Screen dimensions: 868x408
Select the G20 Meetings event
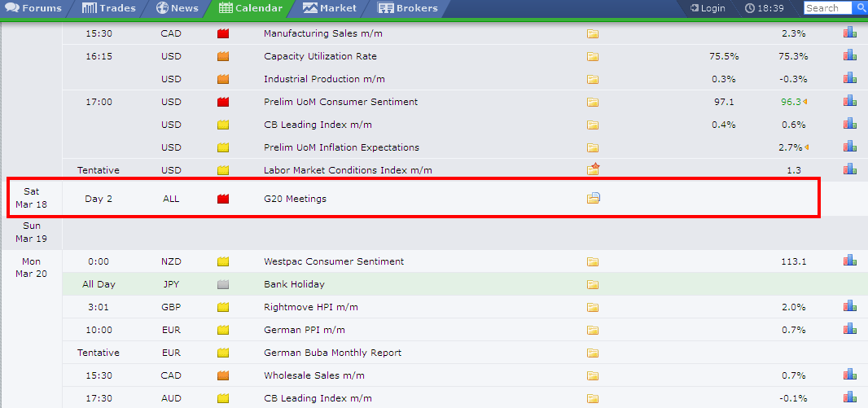tap(295, 199)
